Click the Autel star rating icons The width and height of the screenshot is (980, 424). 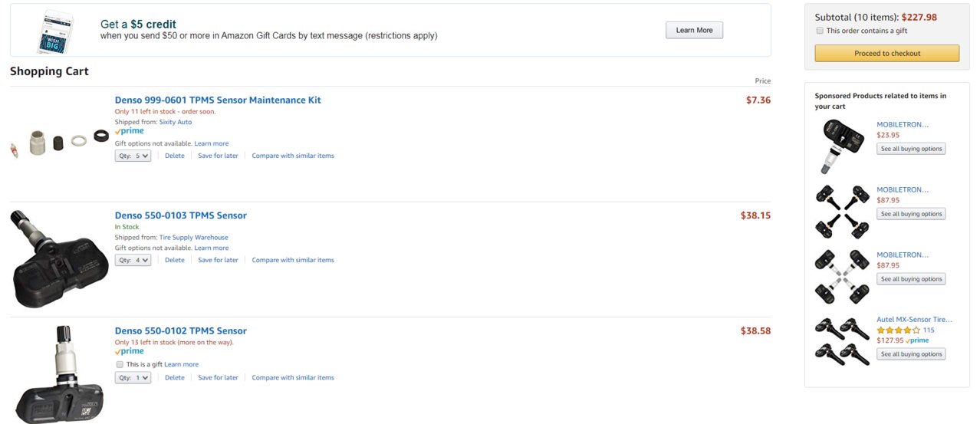898,330
